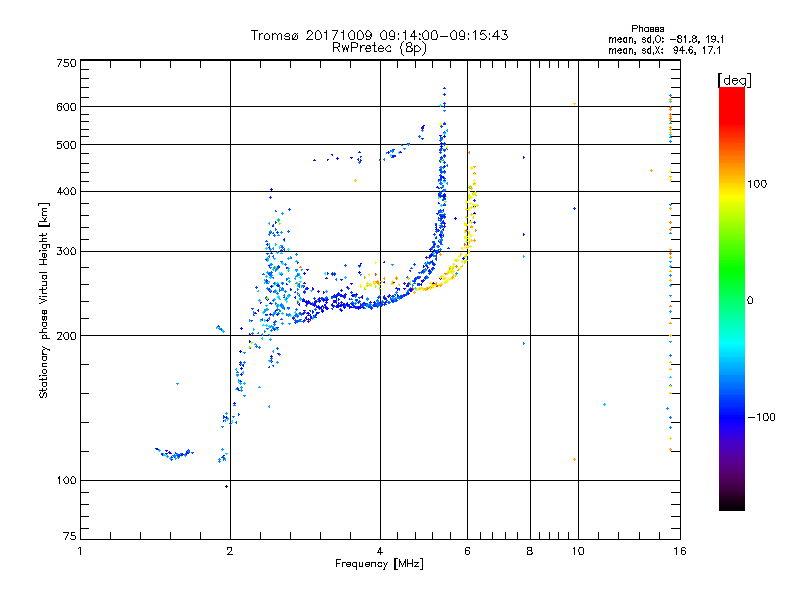Click the x-axis tick label '16'
Screen dimensions: 800x600
(x=680, y=551)
